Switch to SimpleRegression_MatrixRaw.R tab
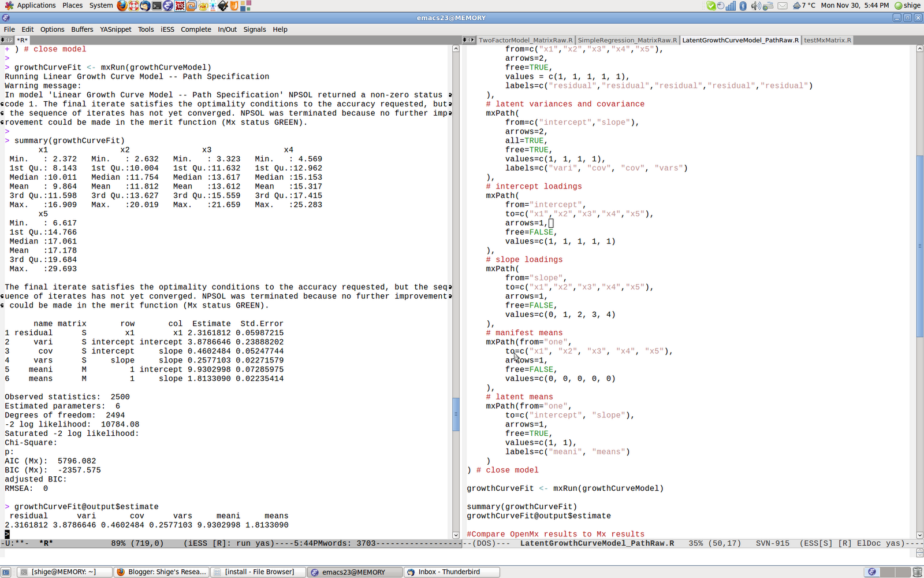Viewport: 924px width, 578px height. (627, 40)
